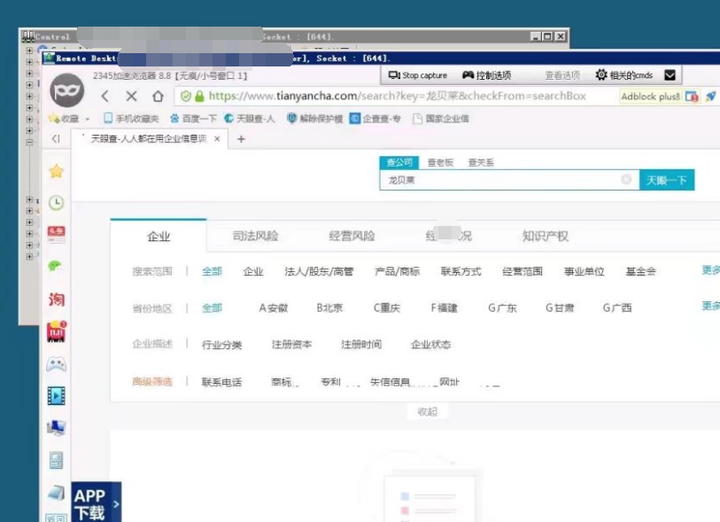Filter search scope by 联系方式
Image resolution: width=720 pixels, height=522 pixels.
coord(461,271)
